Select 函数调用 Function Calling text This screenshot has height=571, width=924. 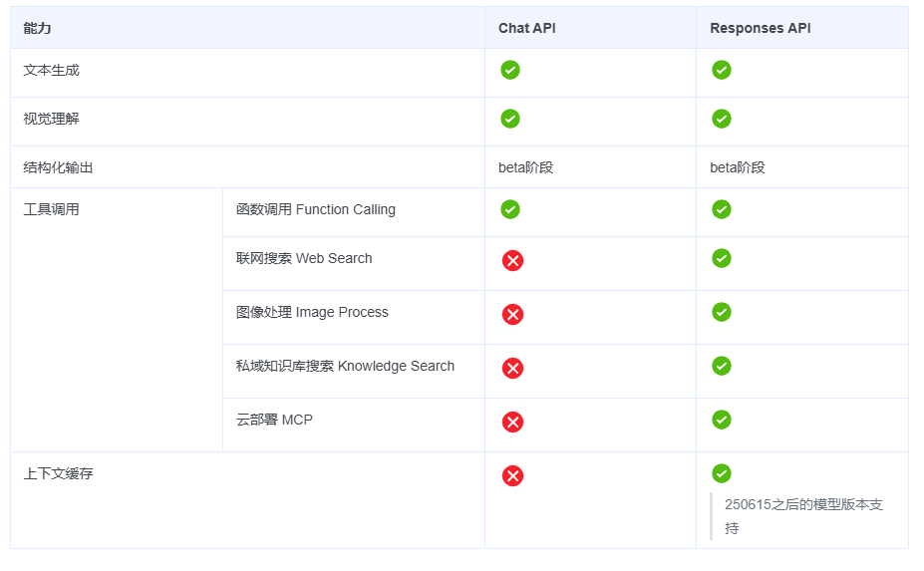[316, 209]
